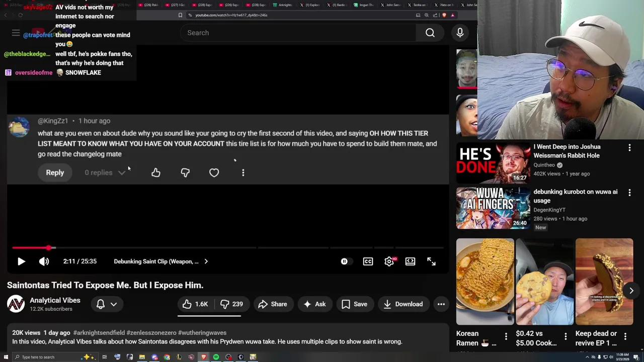Click video progress bar scrubber

(48, 248)
